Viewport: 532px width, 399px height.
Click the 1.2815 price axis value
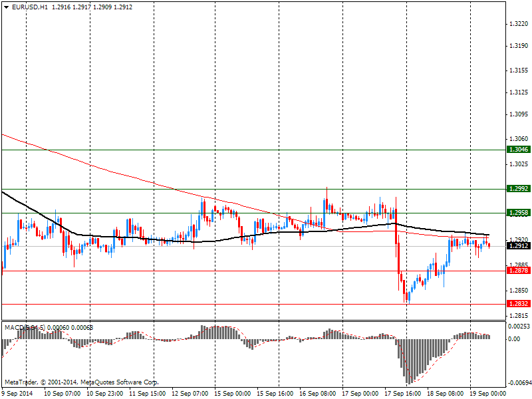519,316
